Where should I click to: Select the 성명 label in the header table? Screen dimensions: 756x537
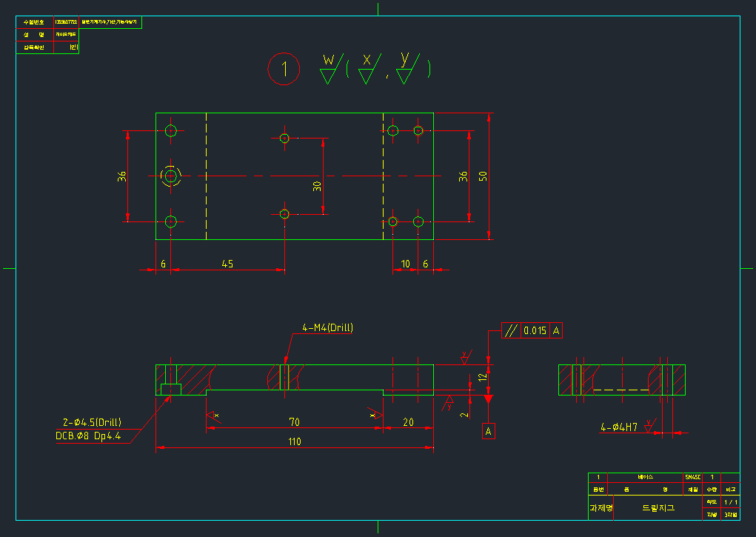pos(34,35)
